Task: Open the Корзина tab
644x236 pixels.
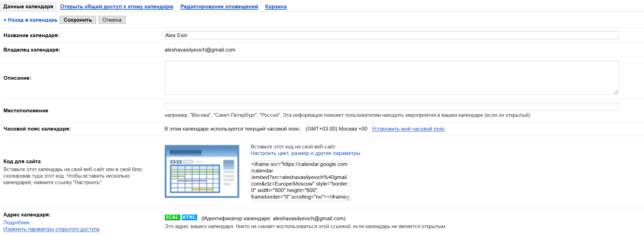Action: [276, 7]
